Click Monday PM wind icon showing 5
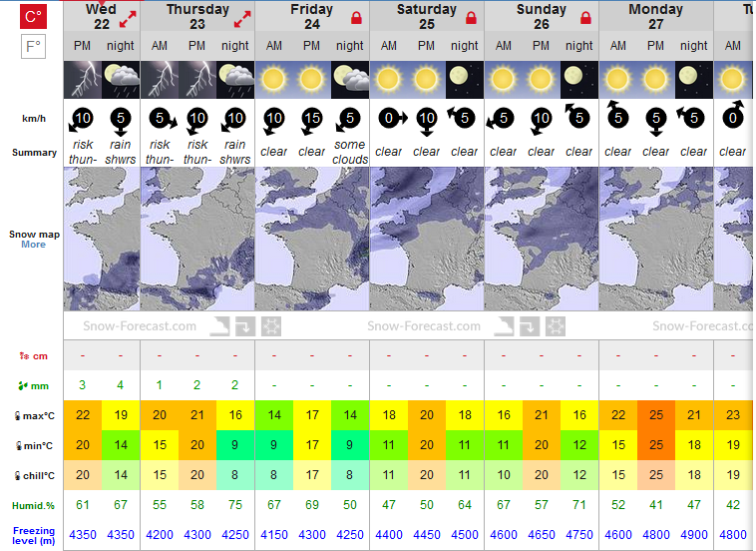756x551 pixels. pos(656,122)
